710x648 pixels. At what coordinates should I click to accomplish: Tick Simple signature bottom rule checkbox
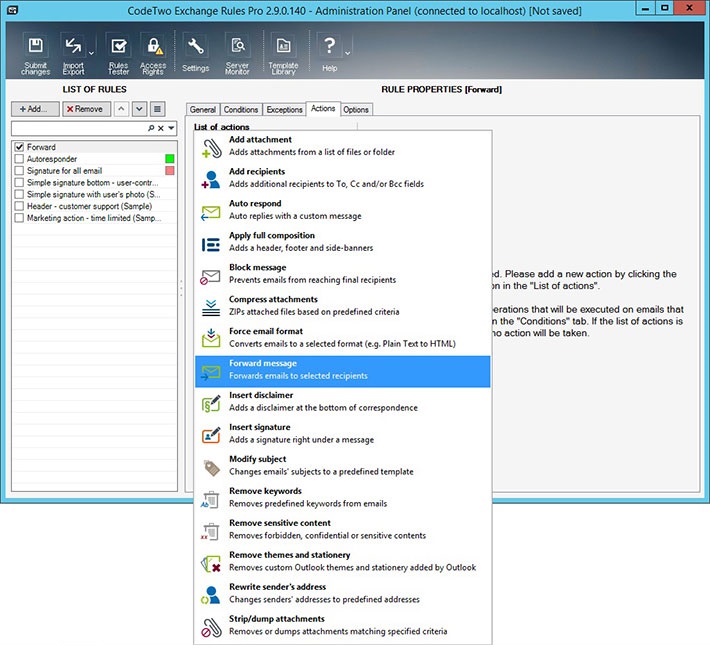pos(19,182)
